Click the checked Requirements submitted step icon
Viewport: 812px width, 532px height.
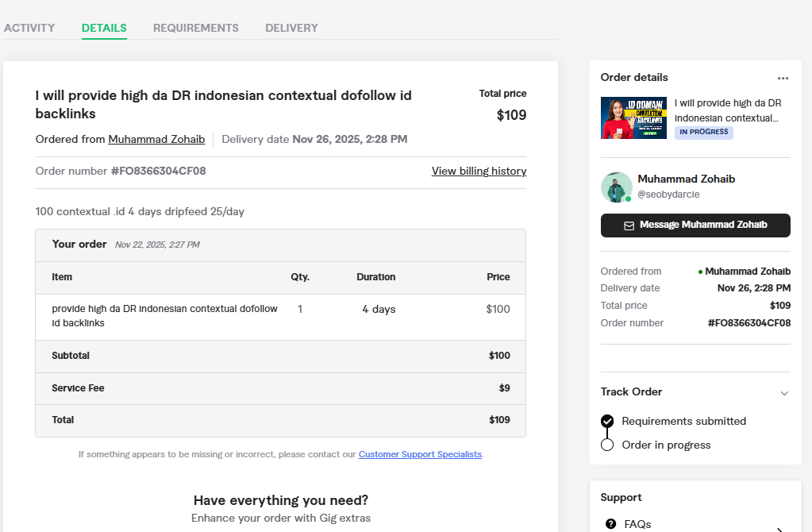(x=607, y=421)
